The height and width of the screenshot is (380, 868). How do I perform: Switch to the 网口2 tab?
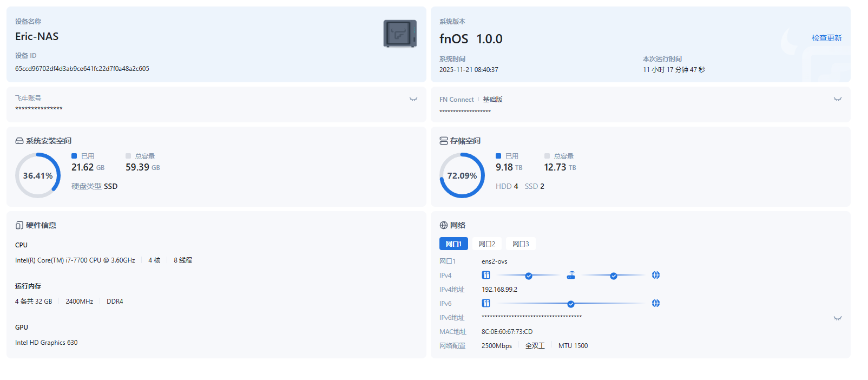487,244
